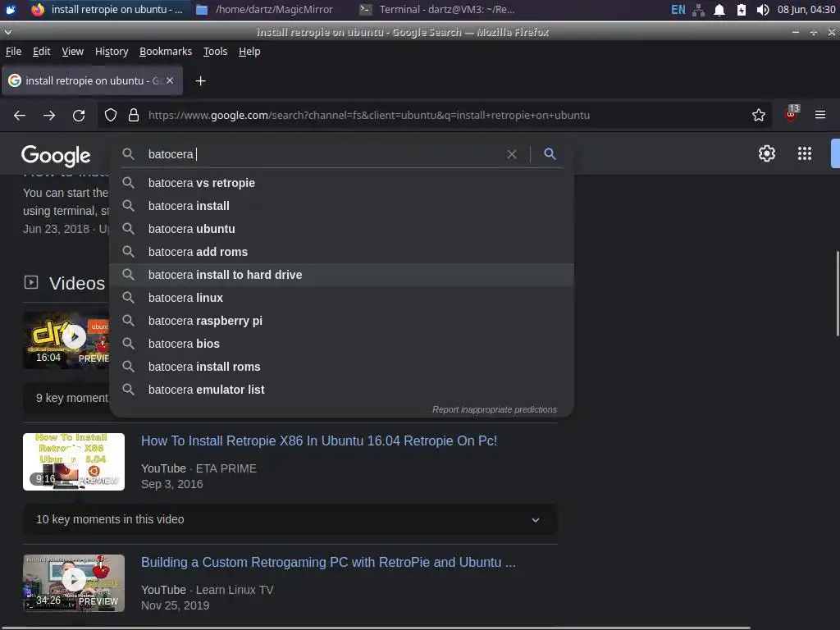Viewport: 840px width, 630px height.
Task: Bookmark this page with the star
Action: [759, 115]
